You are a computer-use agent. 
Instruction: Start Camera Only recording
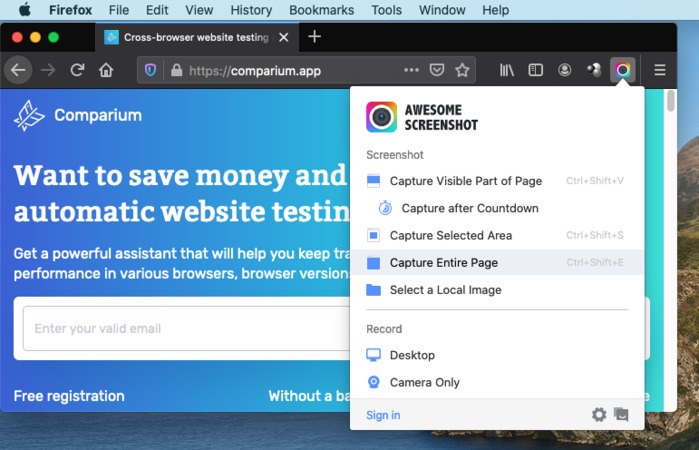tap(497, 382)
